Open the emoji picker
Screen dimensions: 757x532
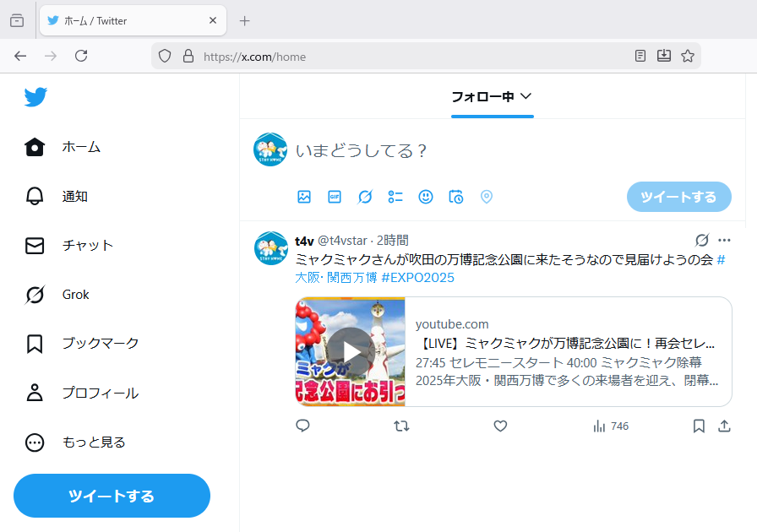point(426,197)
